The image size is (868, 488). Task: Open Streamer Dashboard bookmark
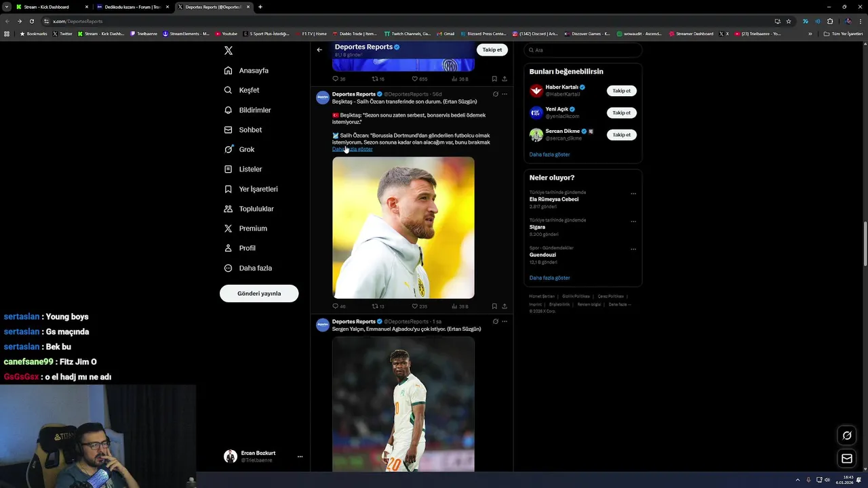692,34
